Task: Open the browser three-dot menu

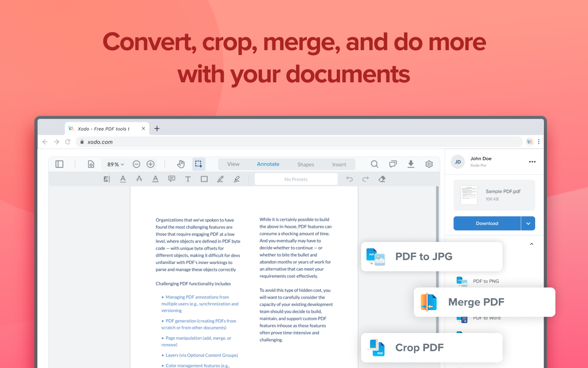Action: tap(539, 142)
